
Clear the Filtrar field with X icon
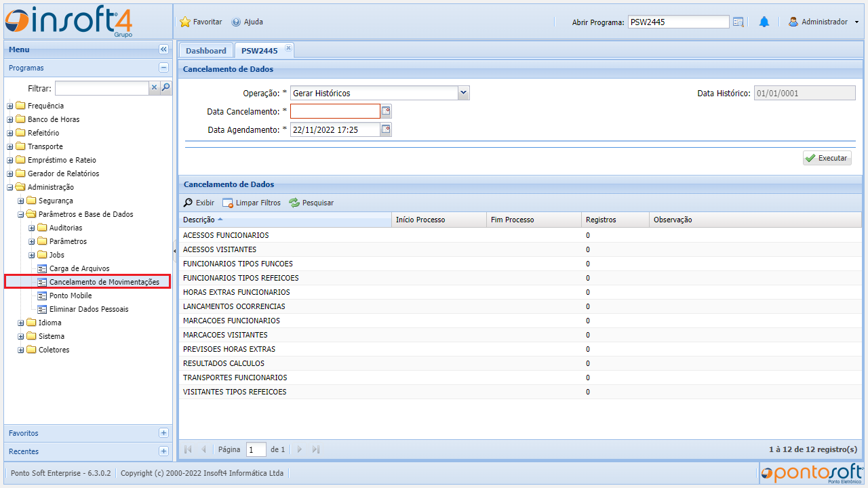click(x=154, y=88)
